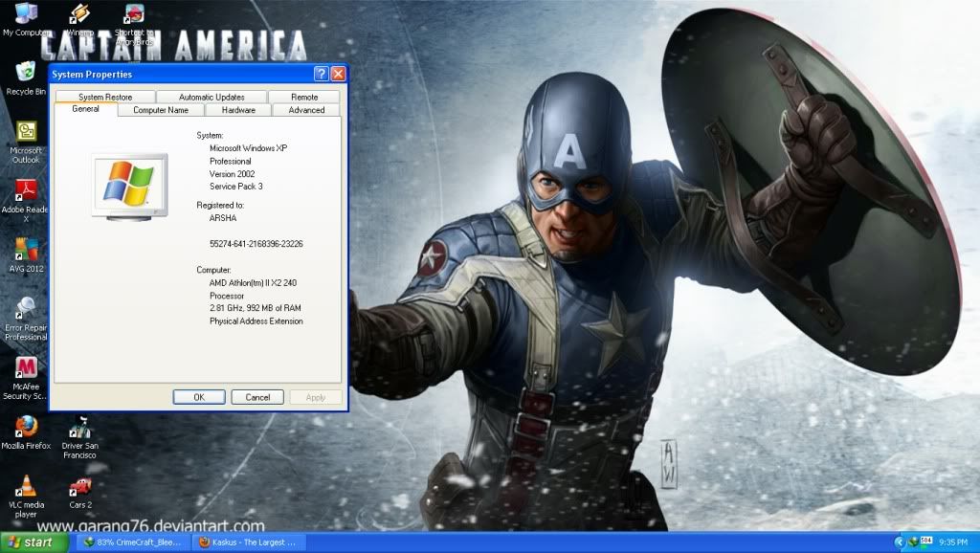Switch to the Kaskus Firefox taskbar item
The image size is (980, 553).
pos(248,542)
